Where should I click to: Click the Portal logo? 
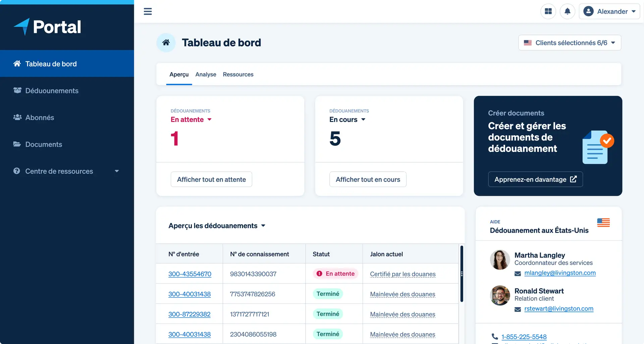[x=47, y=27]
